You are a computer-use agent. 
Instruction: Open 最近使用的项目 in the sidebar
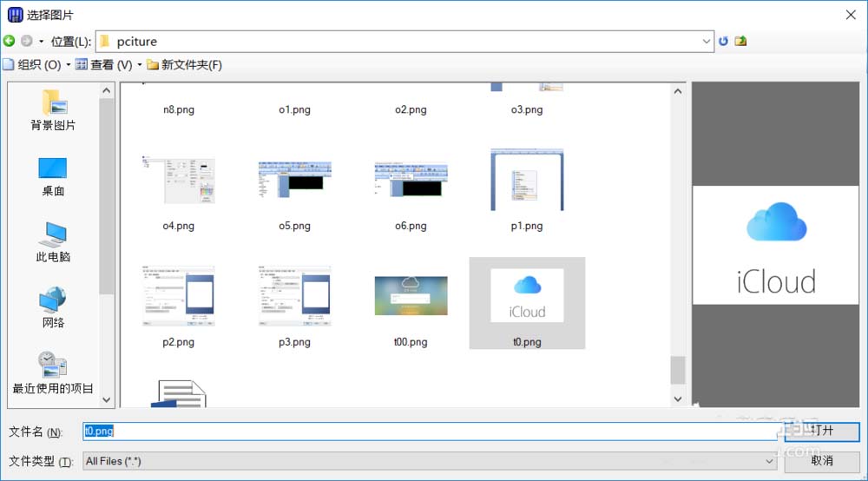pyautogui.click(x=53, y=373)
